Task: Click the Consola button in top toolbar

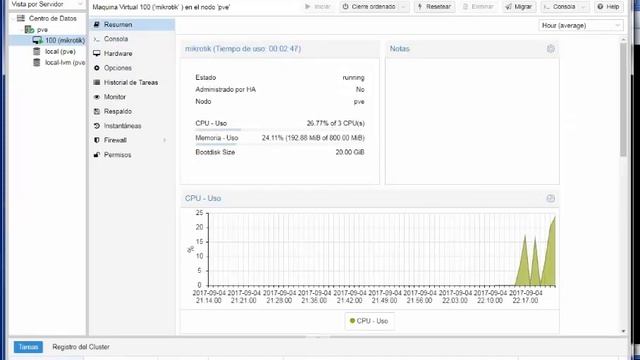Action: point(560,7)
